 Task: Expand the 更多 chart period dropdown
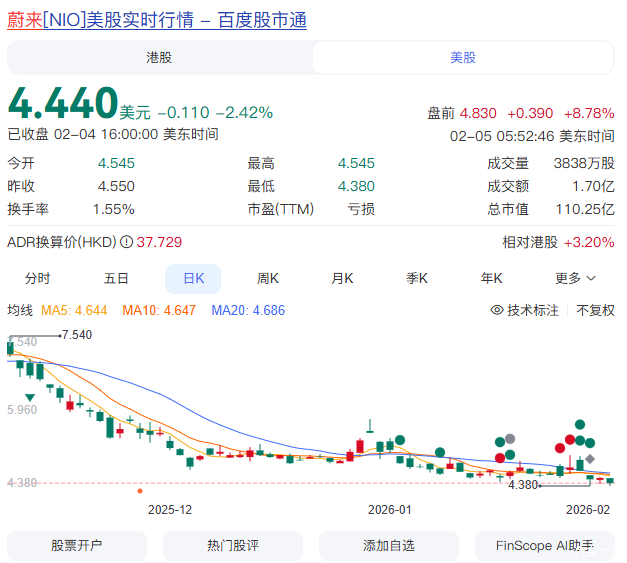(x=576, y=278)
